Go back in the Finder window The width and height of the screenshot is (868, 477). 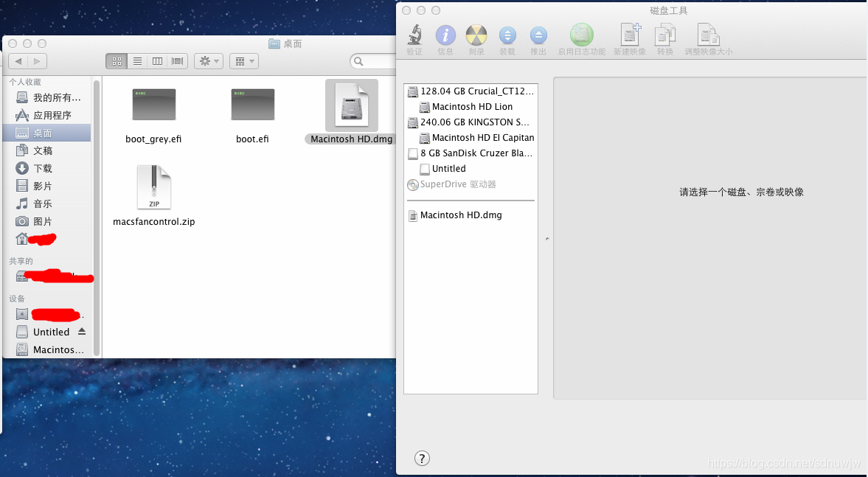coord(19,61)
